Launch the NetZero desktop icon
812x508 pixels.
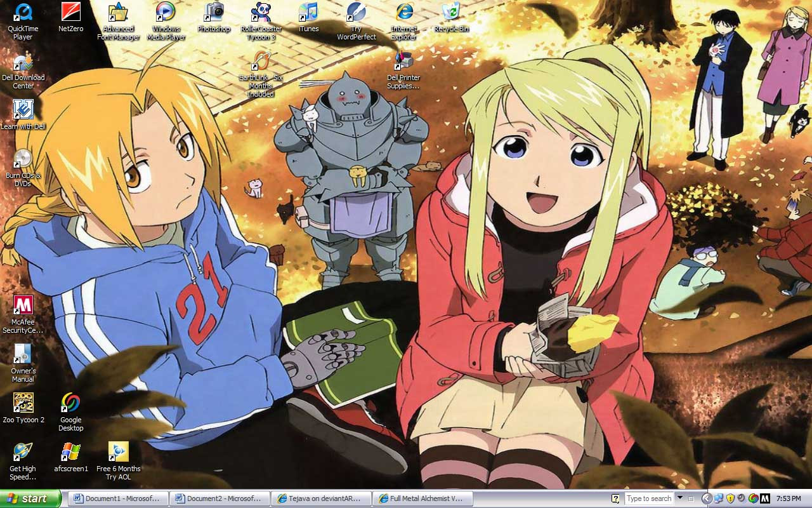point(71,18)
